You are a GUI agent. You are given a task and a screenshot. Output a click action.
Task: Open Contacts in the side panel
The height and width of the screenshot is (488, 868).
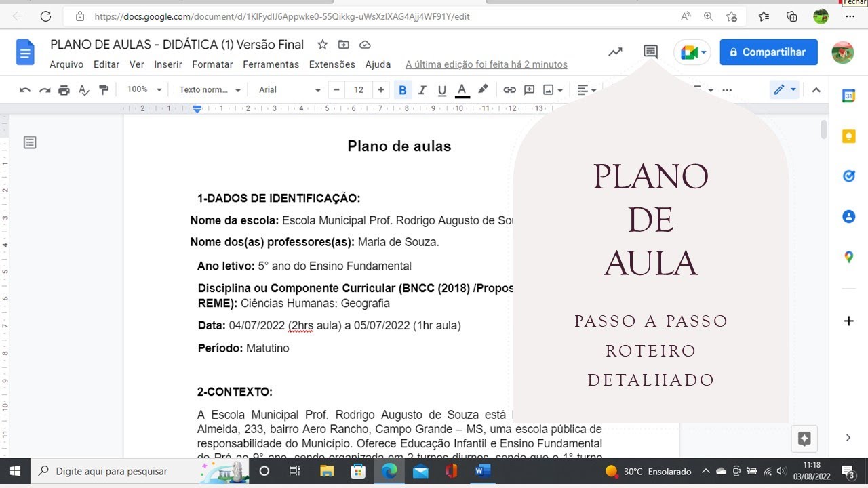(x=848, y=217)
